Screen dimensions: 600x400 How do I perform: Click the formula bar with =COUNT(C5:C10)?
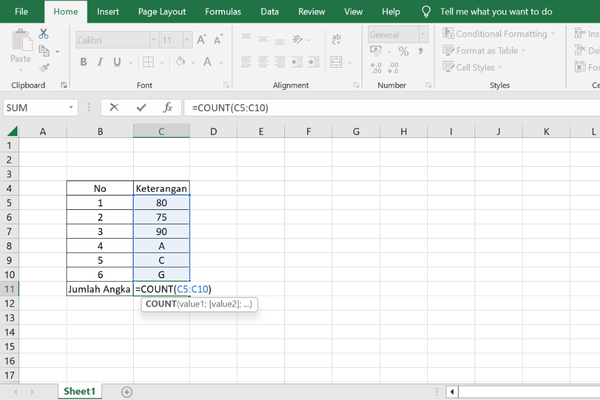(391, 108)
